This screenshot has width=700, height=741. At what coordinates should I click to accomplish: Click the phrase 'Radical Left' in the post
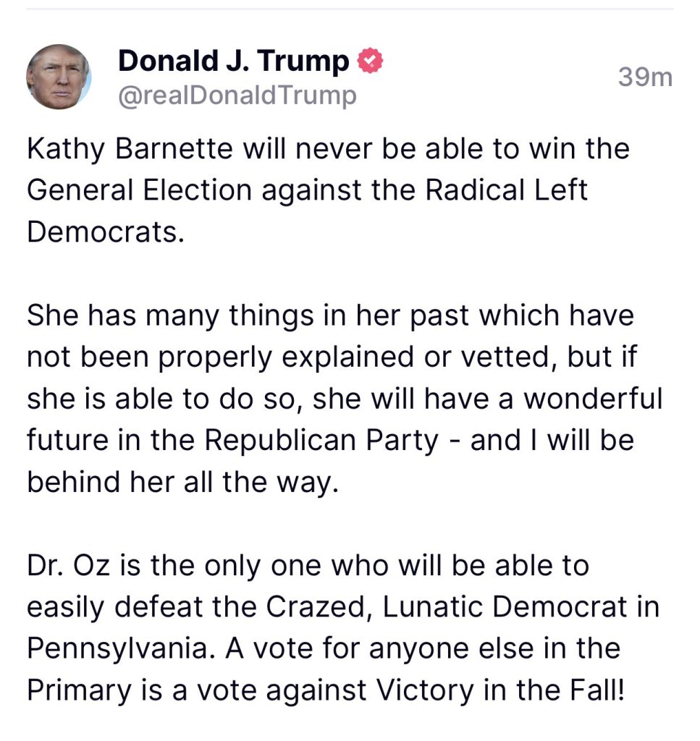(506, 190)
